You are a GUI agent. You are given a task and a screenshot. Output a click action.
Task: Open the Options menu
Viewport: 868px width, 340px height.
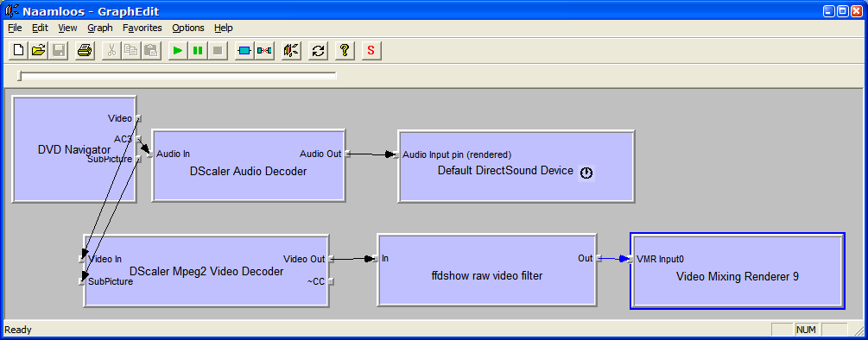tap(188, 28)
